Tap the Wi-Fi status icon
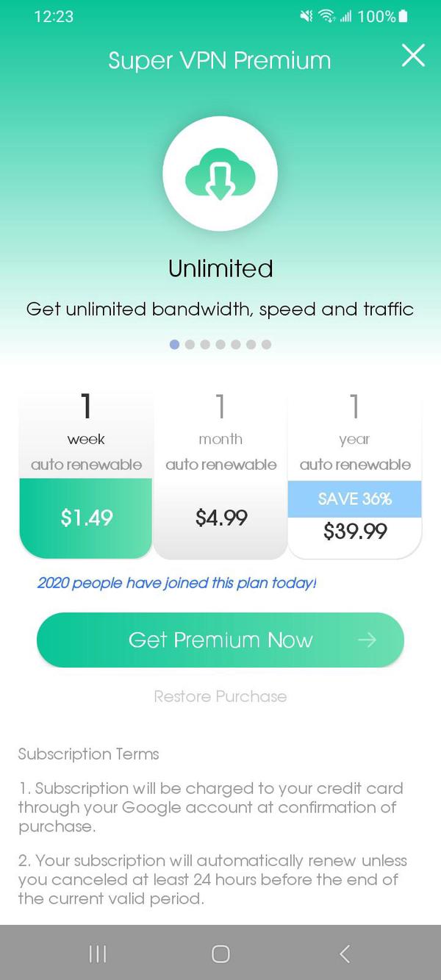Screen dimensions: 441x980 click(326, 16)
